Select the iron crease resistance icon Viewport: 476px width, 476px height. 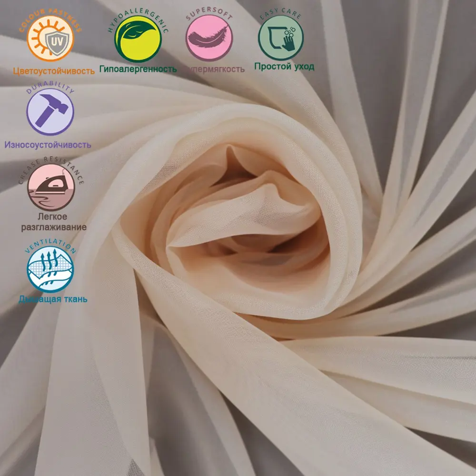(51, 187)
